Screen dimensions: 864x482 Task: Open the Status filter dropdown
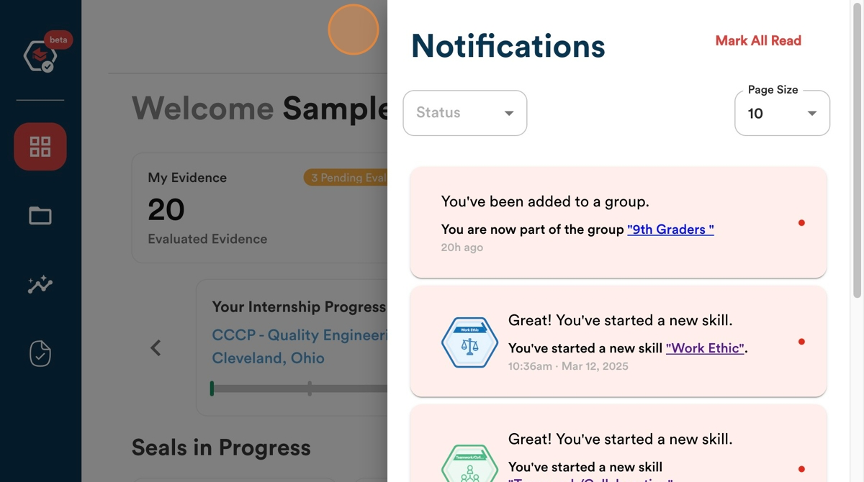point(465,113)
